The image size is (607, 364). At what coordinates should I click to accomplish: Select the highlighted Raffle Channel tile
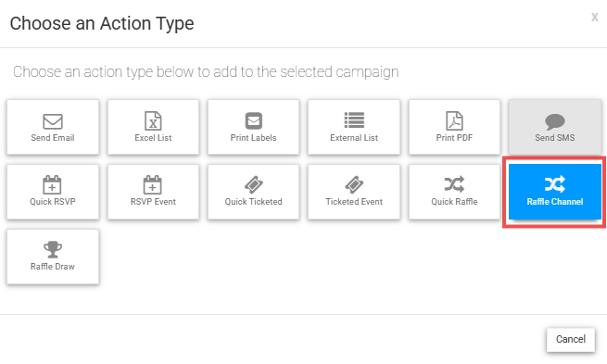[555, 192]
